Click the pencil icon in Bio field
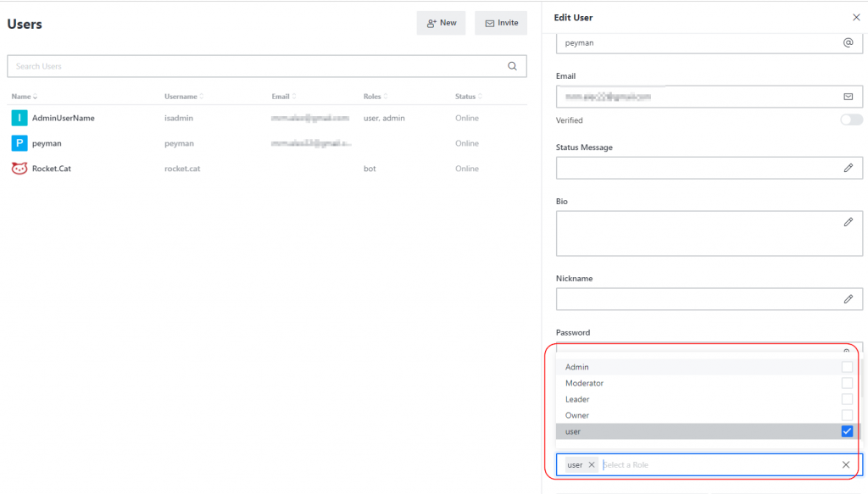Screen dimensions: 868x494 pos(848,222)
